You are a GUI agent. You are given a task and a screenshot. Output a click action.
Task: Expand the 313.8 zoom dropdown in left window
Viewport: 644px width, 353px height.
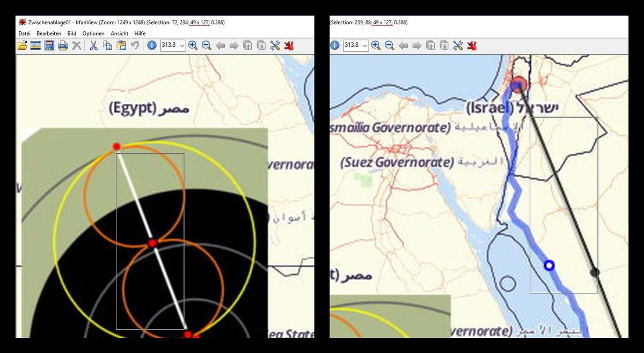click(x=182, y=46)
